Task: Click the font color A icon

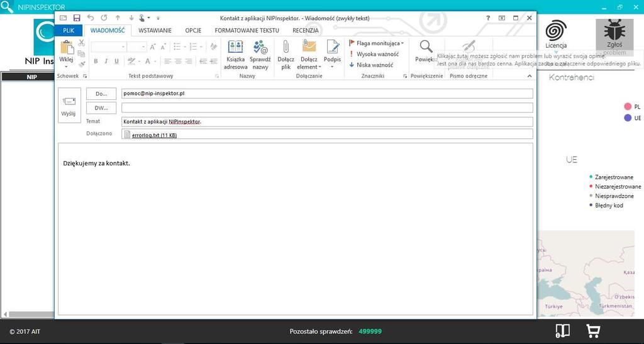Action: [x=148, y=61]
